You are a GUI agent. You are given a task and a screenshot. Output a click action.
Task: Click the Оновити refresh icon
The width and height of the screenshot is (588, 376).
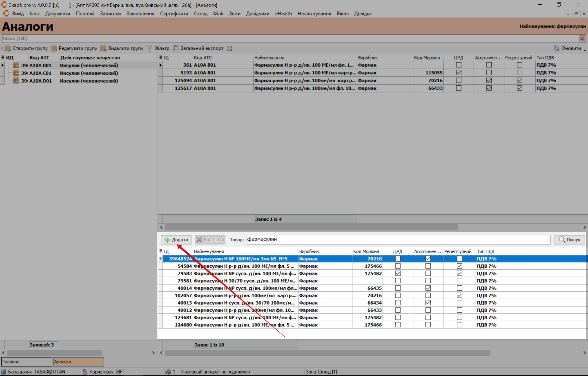click(x=556, y=48)
